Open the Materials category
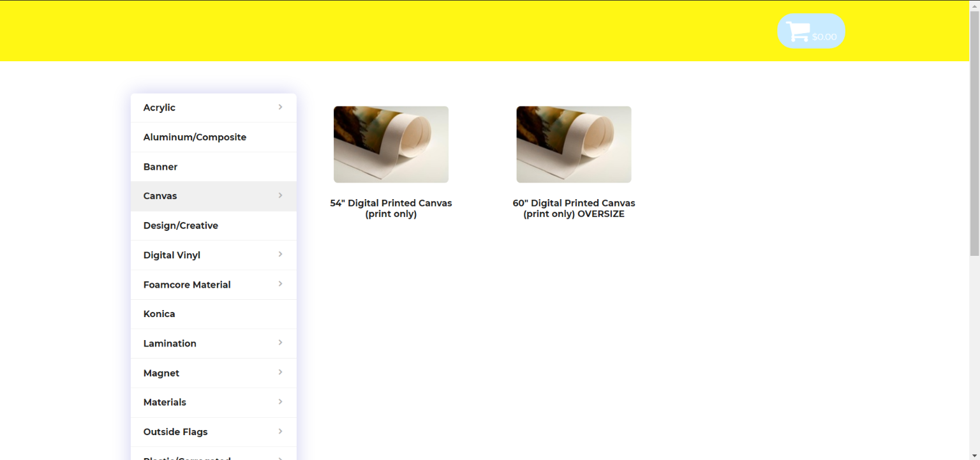 coord(214,403)
